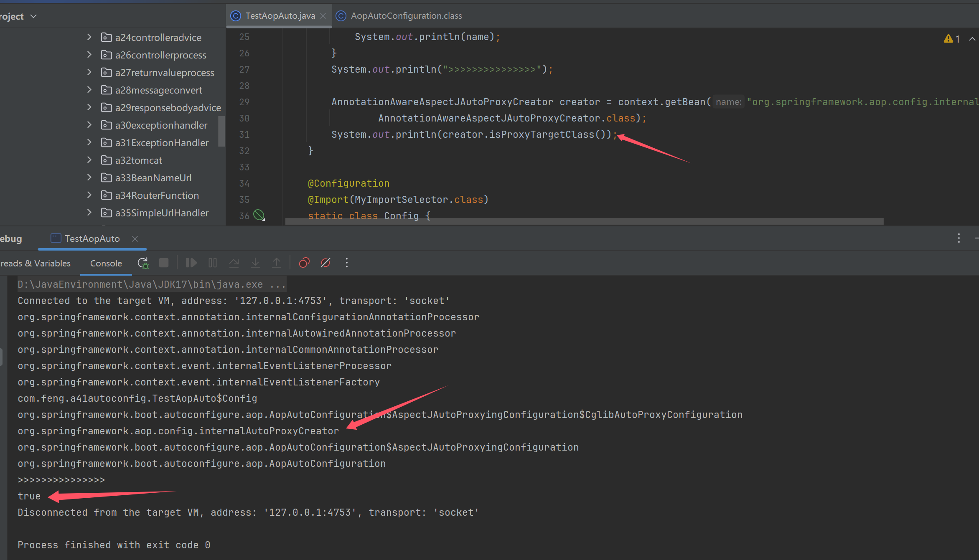Switch to the TestAopAuto.java editor tab

[280, 16]
